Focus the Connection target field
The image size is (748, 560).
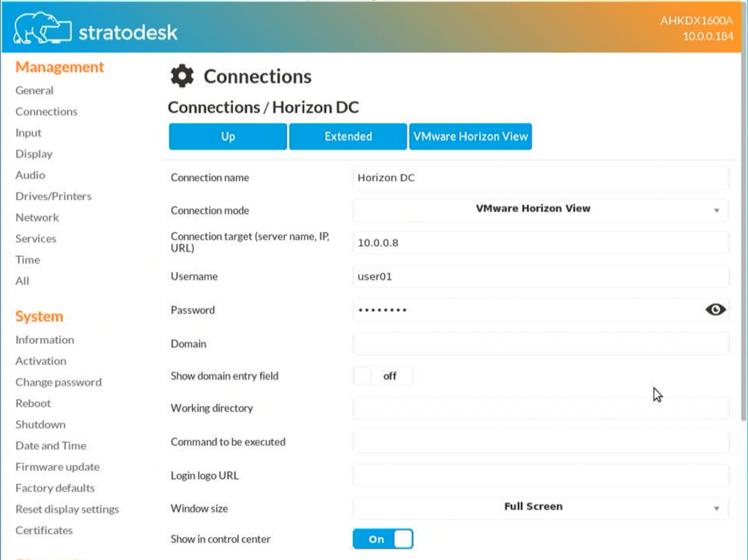point(541,243)
